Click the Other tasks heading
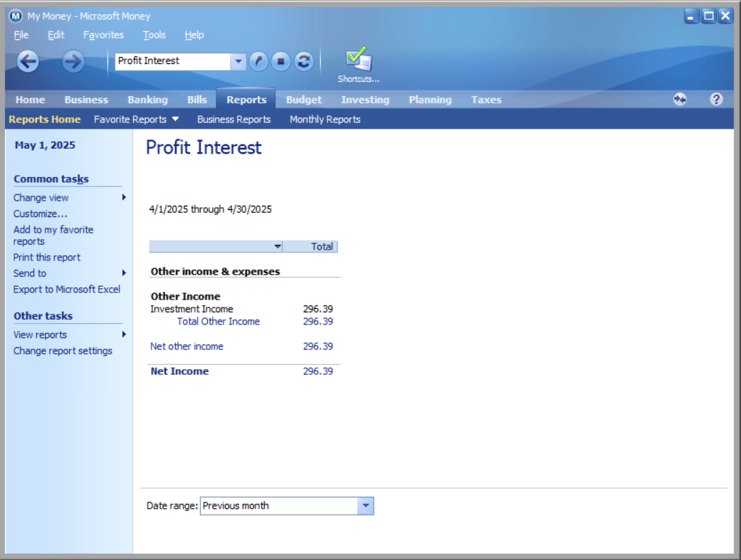The image size is (741, 560). click(43, 316)
